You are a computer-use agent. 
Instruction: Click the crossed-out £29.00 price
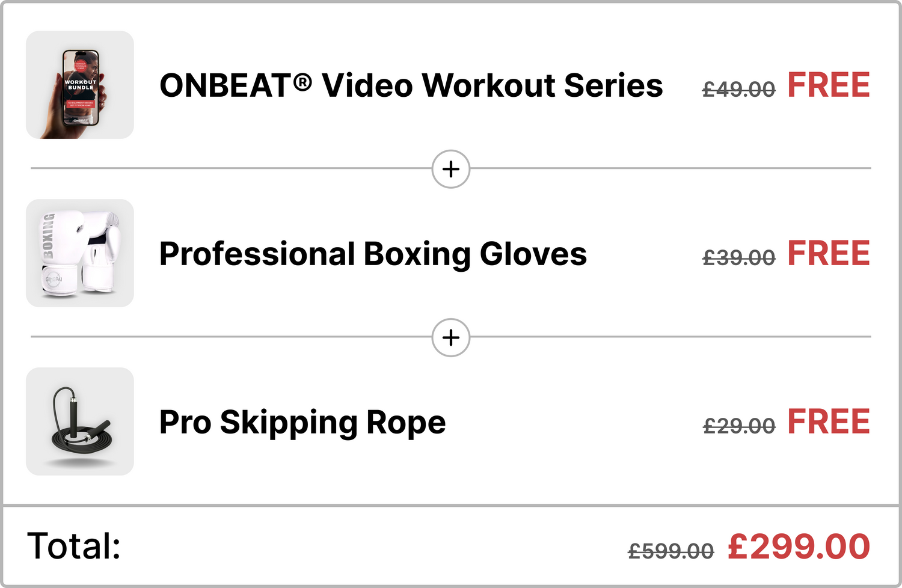(739, 426)
